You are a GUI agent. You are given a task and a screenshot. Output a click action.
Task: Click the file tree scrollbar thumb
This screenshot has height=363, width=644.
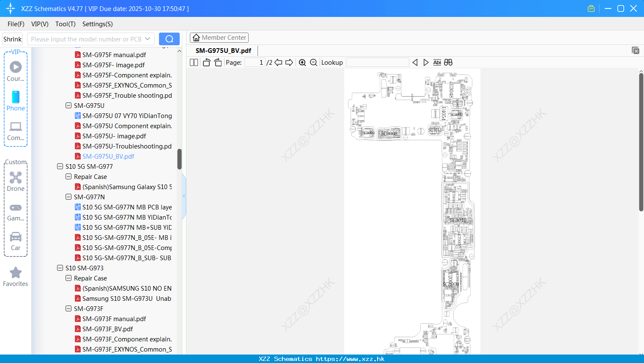pos(179,159)
